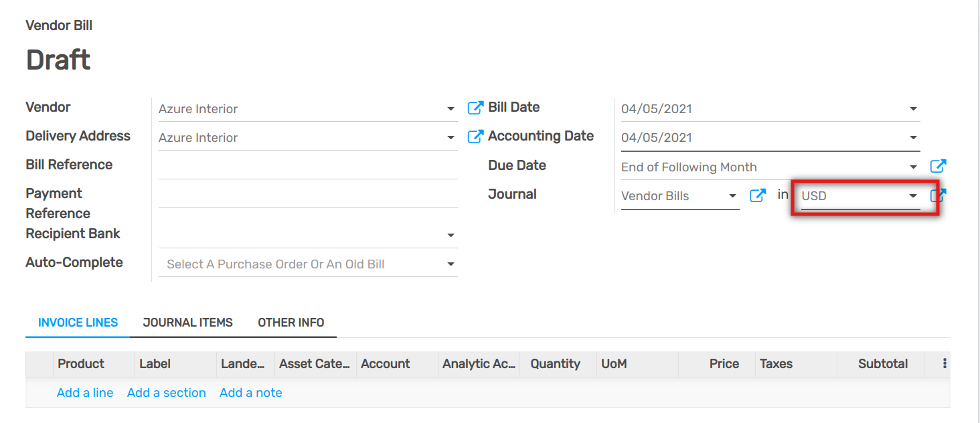This screenshot has height=423, width=980.
Task: Click Add a note link
Action: click(x=250, y=393)
